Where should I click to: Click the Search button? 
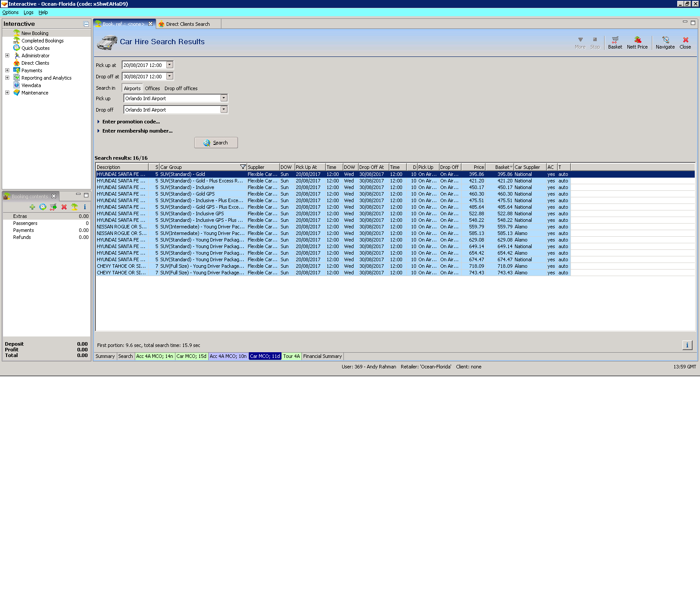click(216, 143)
